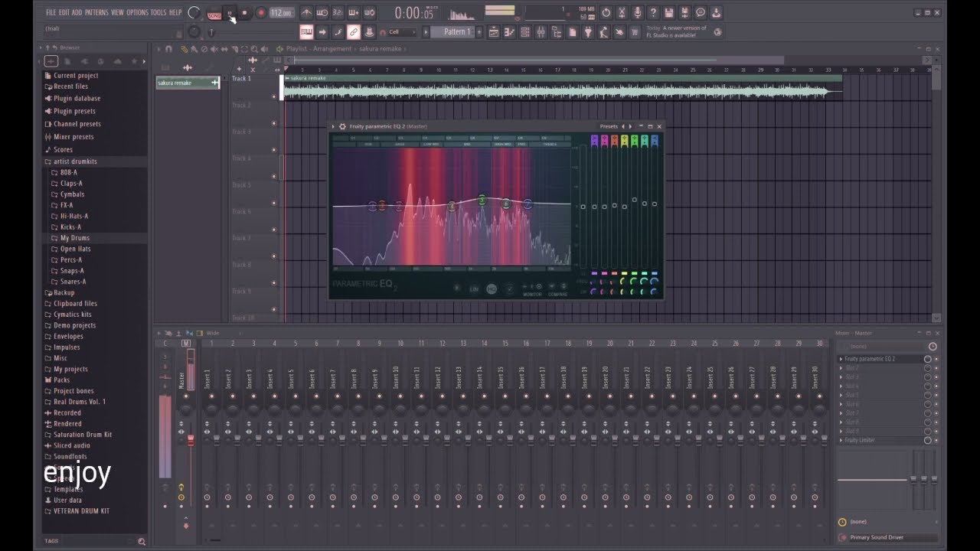
Task: Expand the VETERAN DRUM KIT folder
Action: [81, 511]
